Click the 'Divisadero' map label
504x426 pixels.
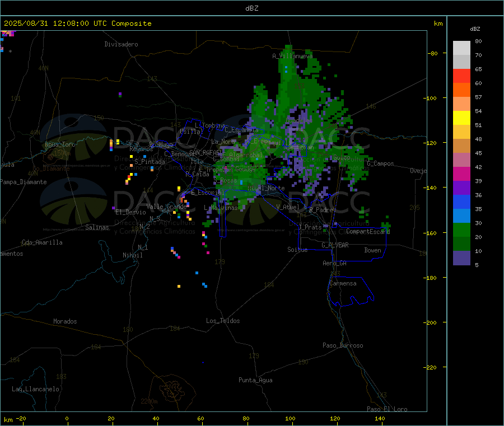tap(121, 44)
